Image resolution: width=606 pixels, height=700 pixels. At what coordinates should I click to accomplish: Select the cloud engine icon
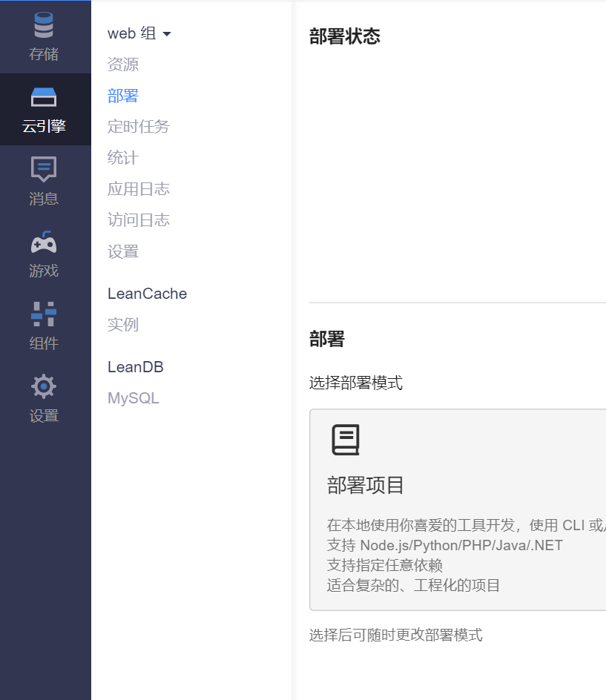pos(44,97)
